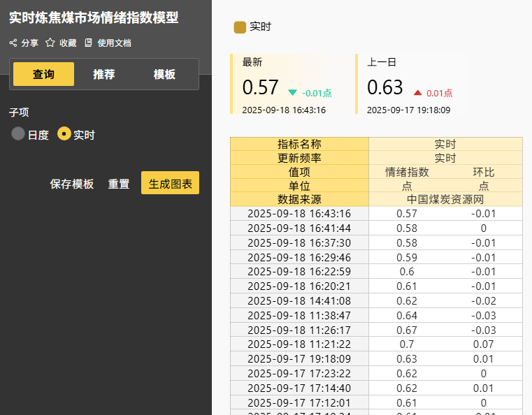Select the 实时 radio option
This screenshot has height=415, width=532.
click(64, 134)
